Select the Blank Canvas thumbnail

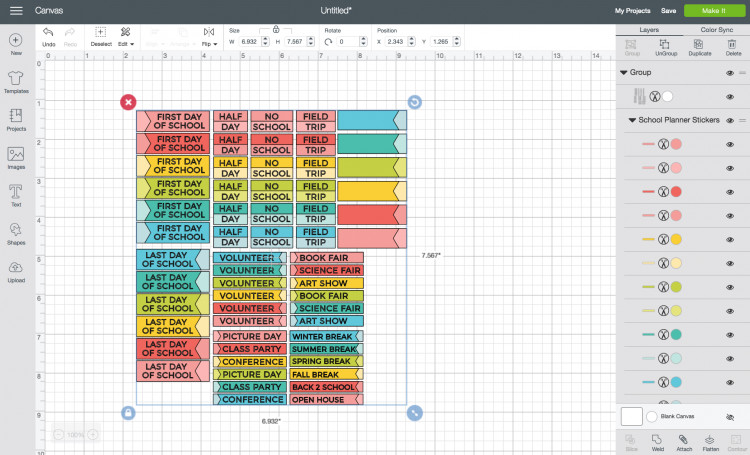pos(631,416)
